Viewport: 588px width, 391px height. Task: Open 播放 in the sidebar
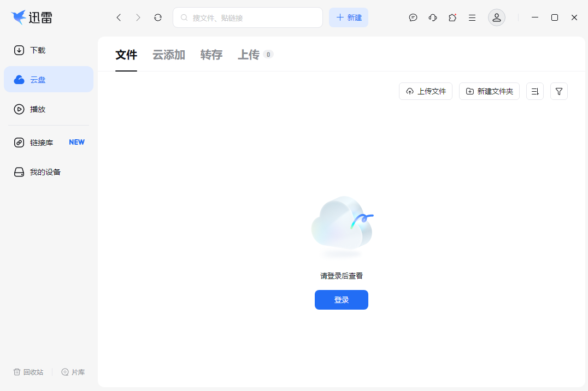pyautogui.click(x=49, y=109)
